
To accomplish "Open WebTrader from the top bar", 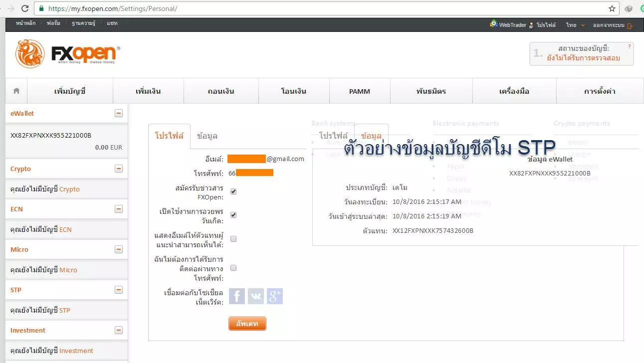I will coord(508,24).
